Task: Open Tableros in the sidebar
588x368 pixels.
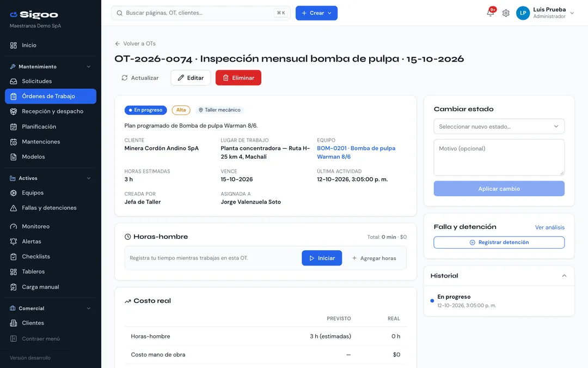Action: point(51,272)
